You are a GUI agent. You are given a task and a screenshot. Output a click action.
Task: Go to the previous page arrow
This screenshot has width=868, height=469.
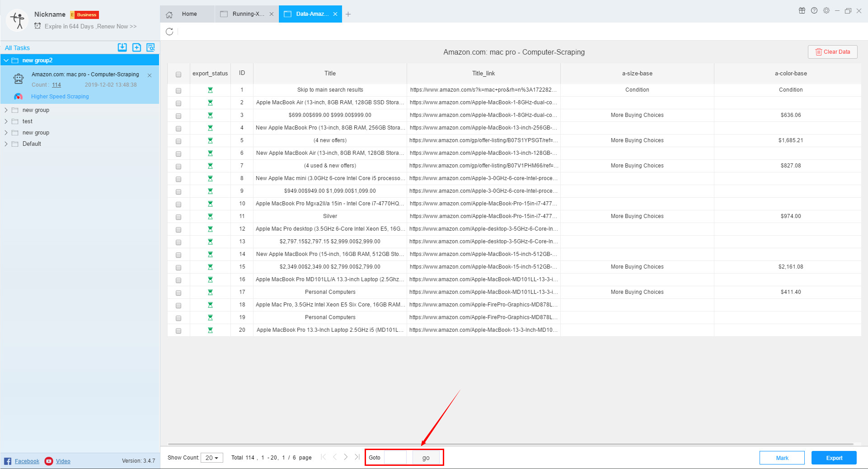(x=335, y=457)
